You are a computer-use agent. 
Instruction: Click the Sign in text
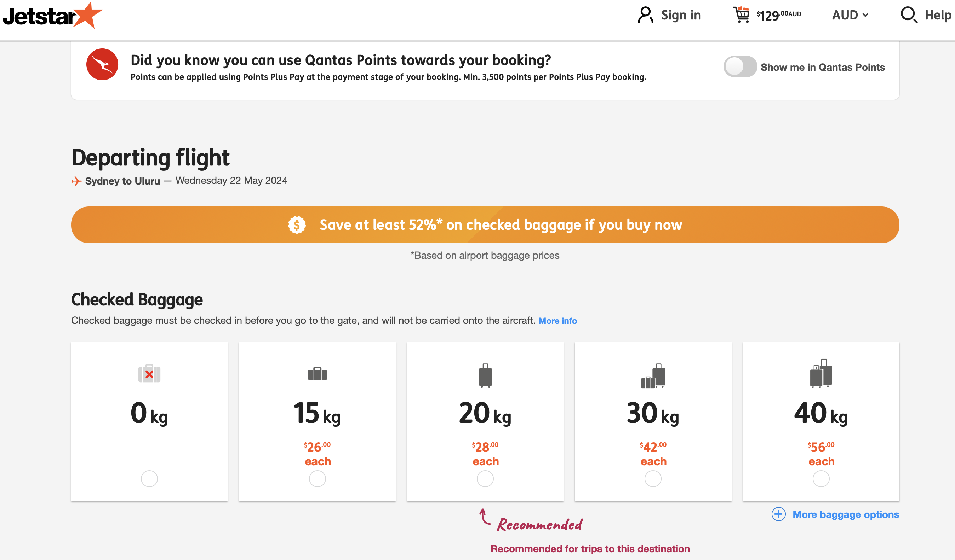coord(681,15)
